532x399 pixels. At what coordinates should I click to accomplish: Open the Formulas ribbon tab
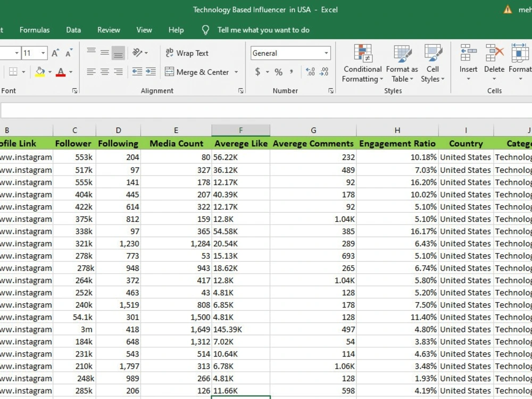coord(35,30)
